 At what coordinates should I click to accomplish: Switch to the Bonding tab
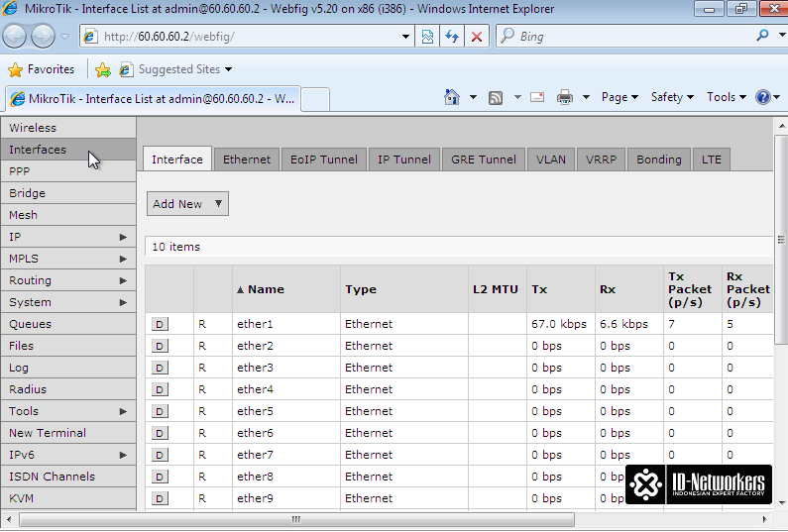(x=659, y=160)
